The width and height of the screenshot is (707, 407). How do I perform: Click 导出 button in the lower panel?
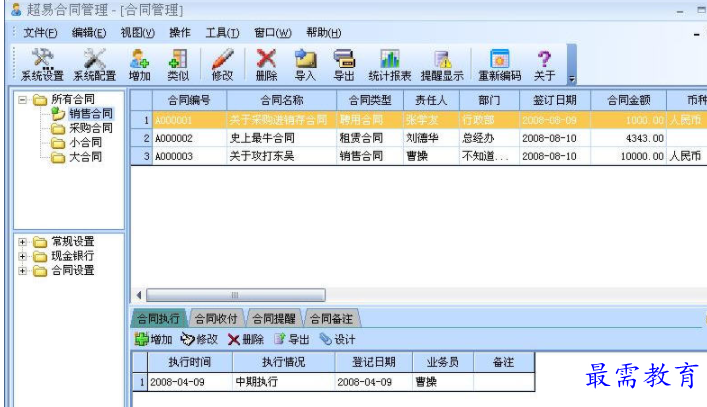[x=292, y=339]
